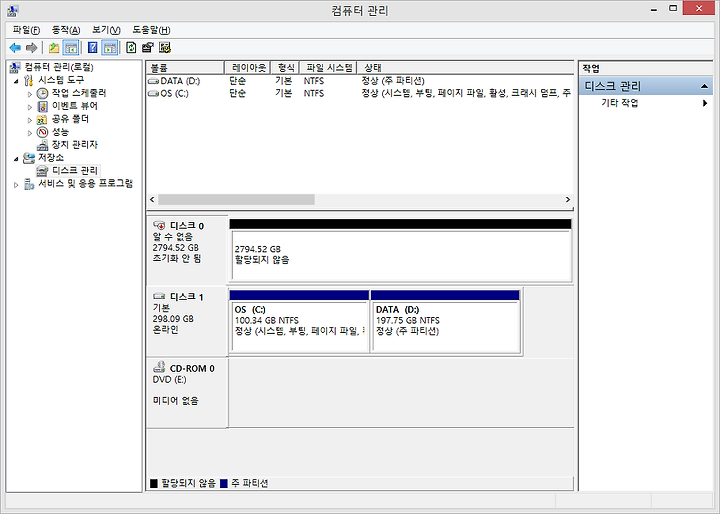Select the OS (C:) volume row
The width and height of the screenshot is (720, 514).
(x=360, y=93)
